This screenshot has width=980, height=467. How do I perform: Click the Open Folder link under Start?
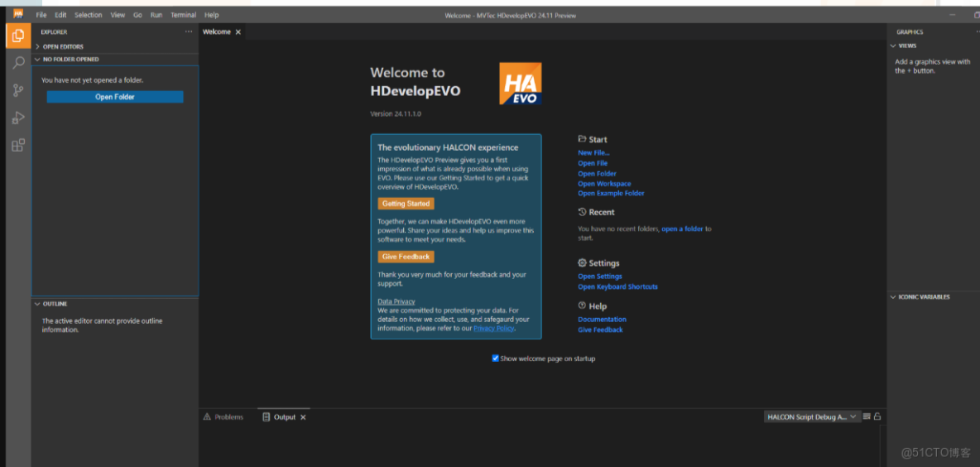[x=597, y=174]
